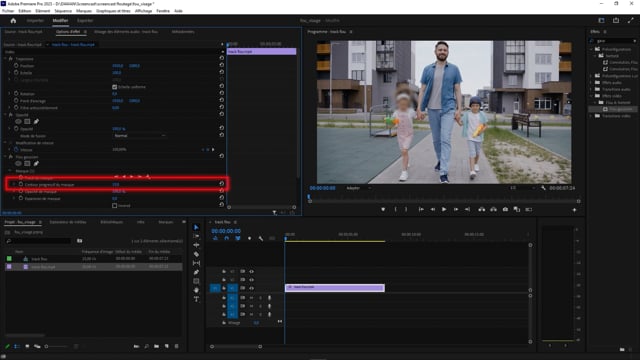
Task: Toggle snapping magnet in timeline
Action: click(227, 238)
